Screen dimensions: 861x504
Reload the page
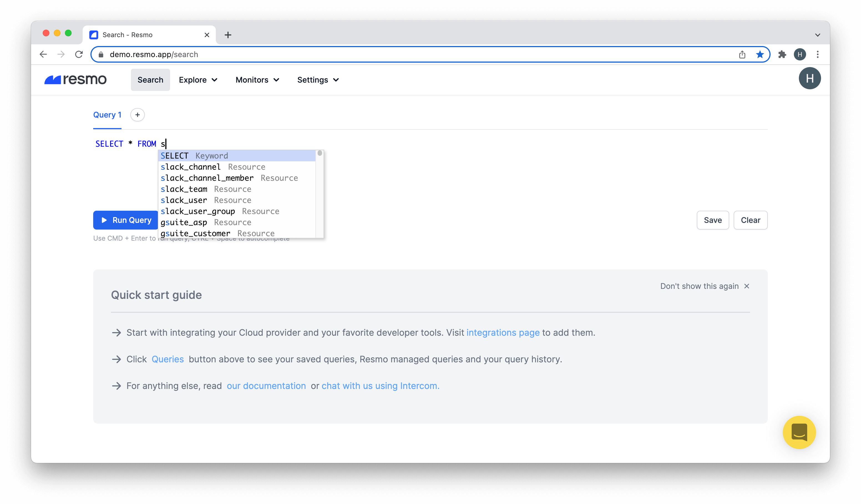tap(79, 54)
